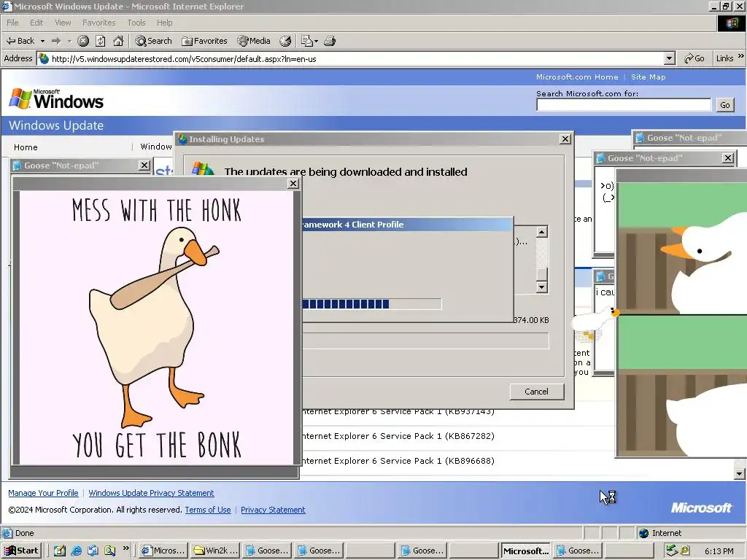747x560 pixels.
Task: Select Internet Explorer 6 Service Pack 1 (KB896688)
Action: pos(399,461)
